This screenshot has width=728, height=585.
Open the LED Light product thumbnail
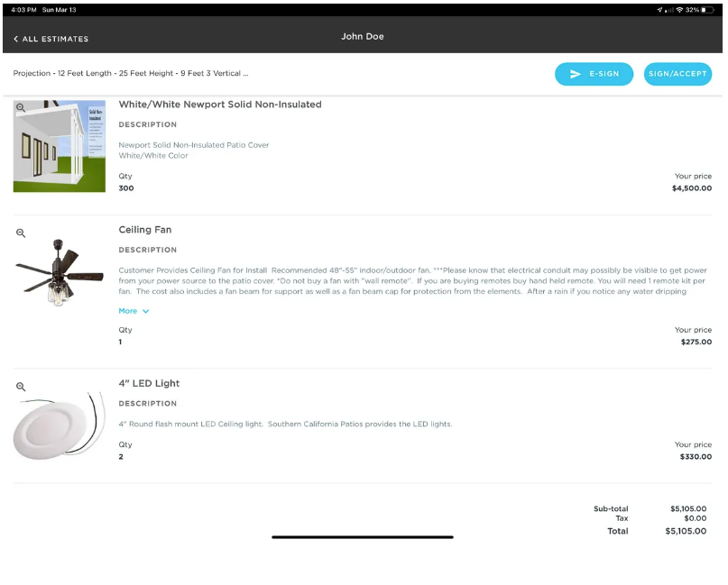pyautogui.click(x=60, y=425)
